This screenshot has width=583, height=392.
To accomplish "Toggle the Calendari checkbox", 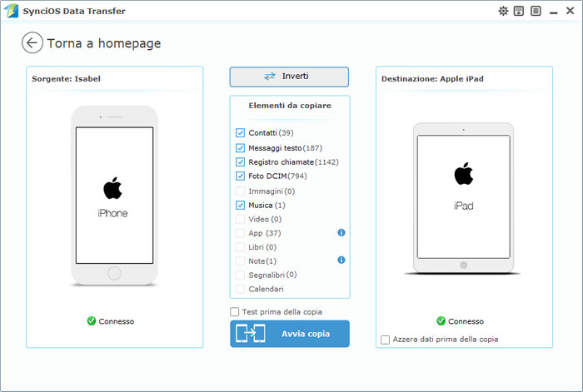I will [240, 289].
